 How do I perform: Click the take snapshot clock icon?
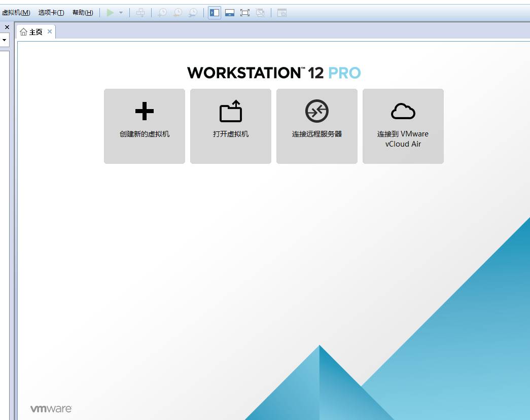pyautogui.click(x=162, y=13)
